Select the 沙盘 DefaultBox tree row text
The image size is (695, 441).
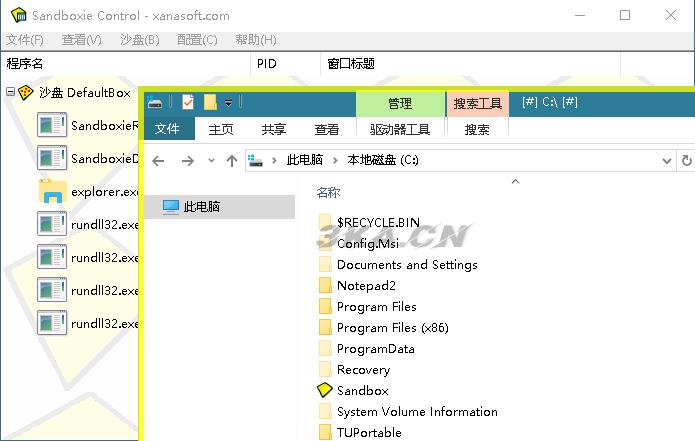coord(84,93)
